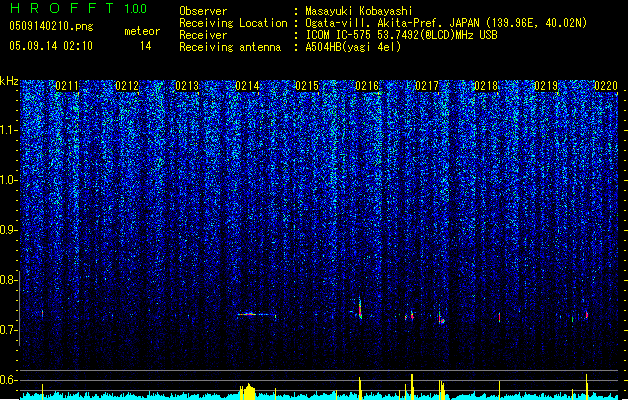
Task: Click the meteor echo just right of 0217
Action: [x=441, y=318]
